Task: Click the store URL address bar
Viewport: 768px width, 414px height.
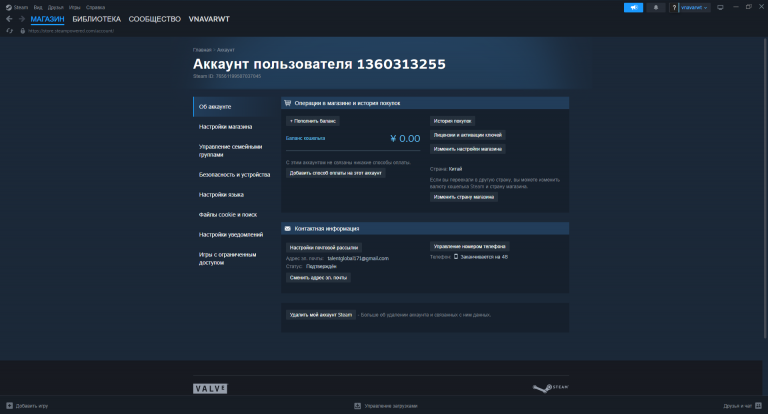Action: coord(71,31)
